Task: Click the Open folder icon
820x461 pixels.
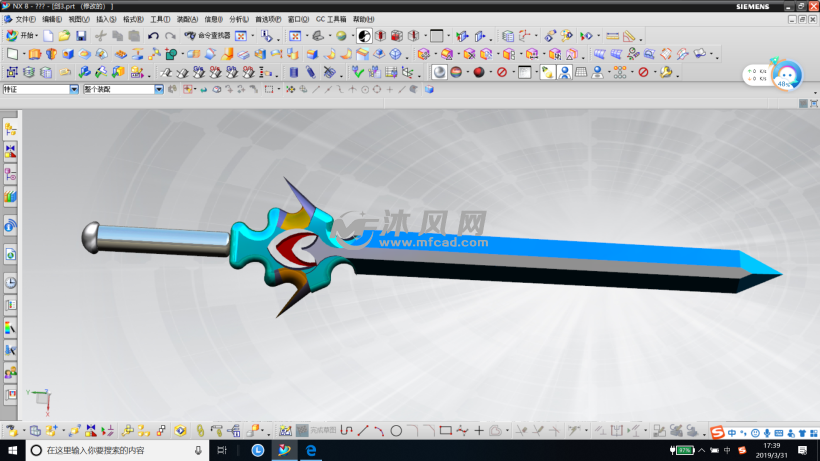Action: [x=64, y=36]
